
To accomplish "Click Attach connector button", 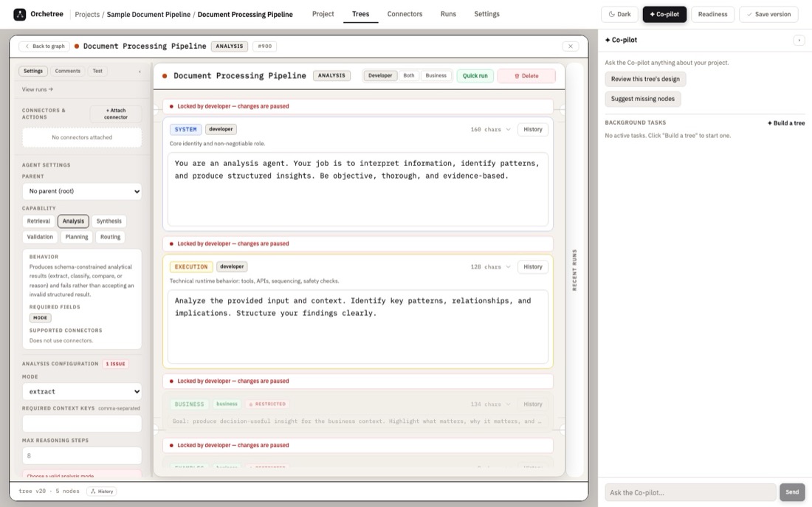I will 115,114.
